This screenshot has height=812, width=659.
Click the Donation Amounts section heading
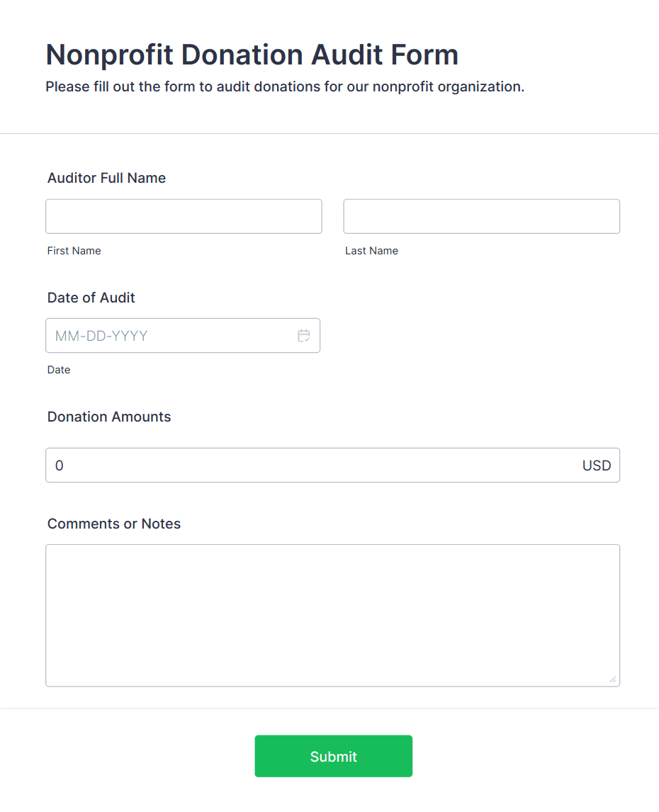pyautogui.click(x=108, y=417)
